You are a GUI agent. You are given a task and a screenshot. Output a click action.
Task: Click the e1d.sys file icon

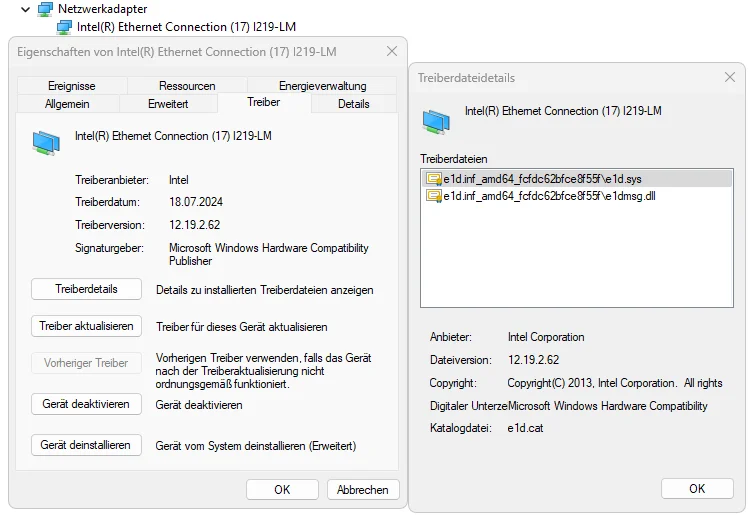click(x=434, y=179)
